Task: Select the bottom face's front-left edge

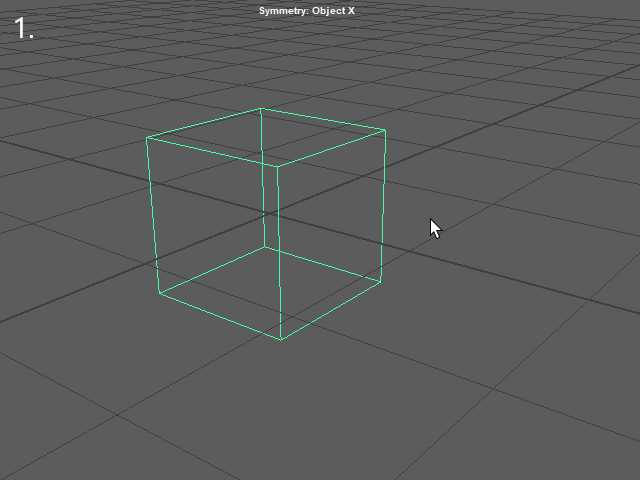Action: [220, 316]
